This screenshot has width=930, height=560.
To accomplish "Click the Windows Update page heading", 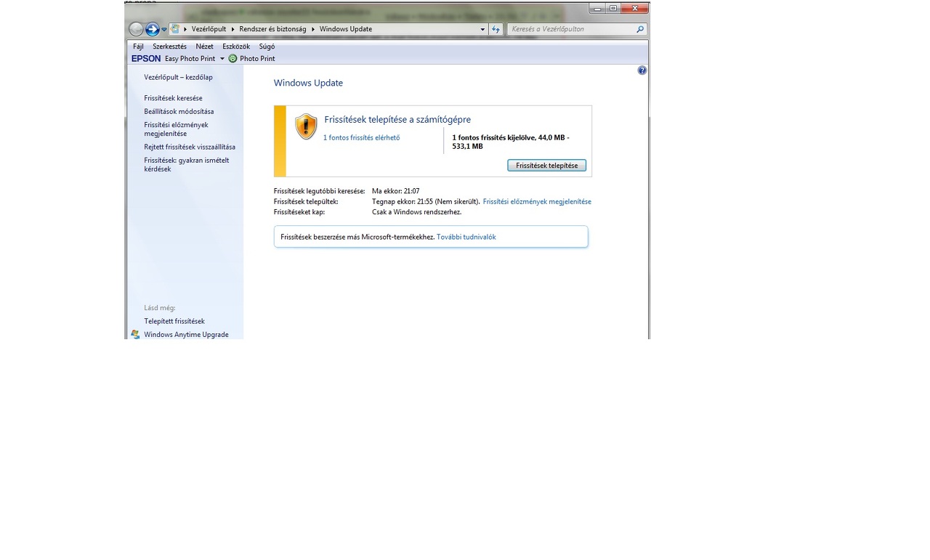I will coord(308,83).
